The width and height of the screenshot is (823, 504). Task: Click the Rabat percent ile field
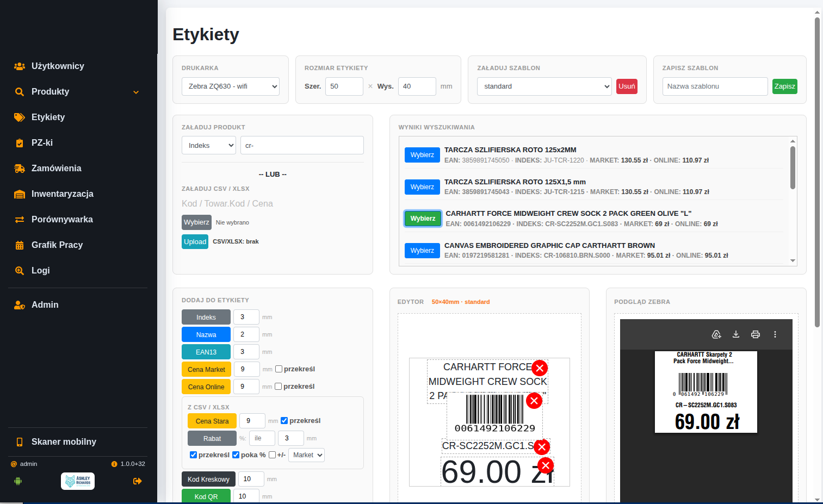pos(262,438)
